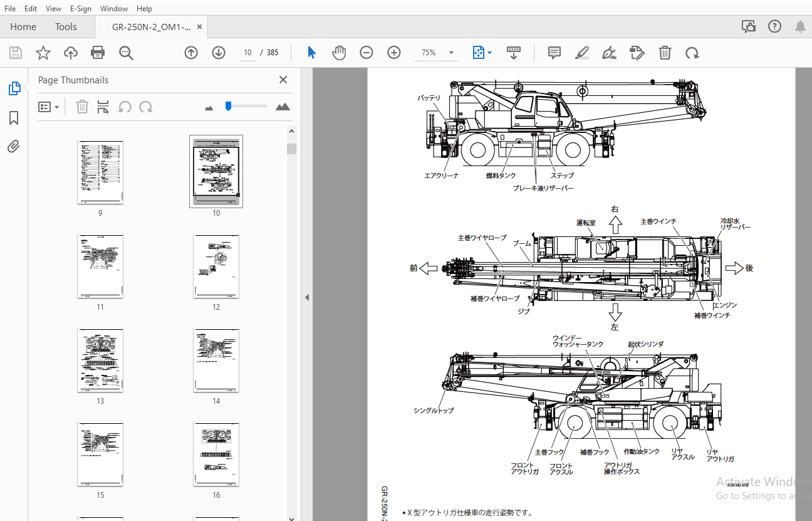Rotate thumbnails counterclockwise icon
Screen dimensions: 812x521
click(x=125, y=107)
